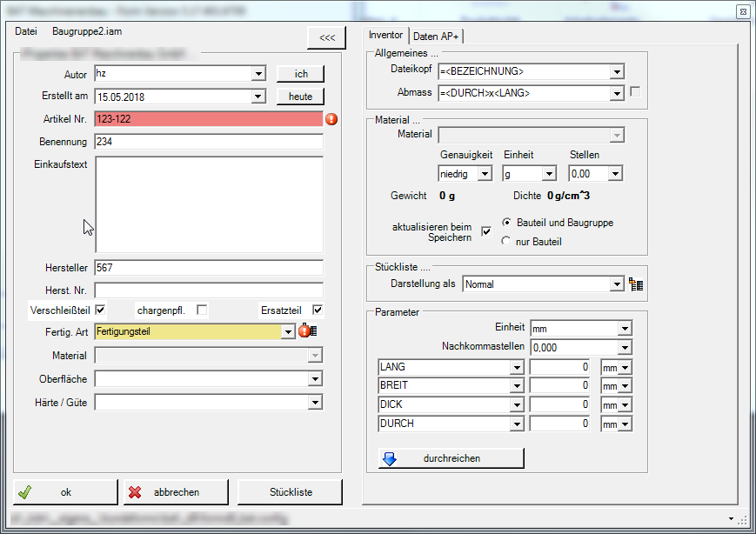Open the Datei menu

26,30
